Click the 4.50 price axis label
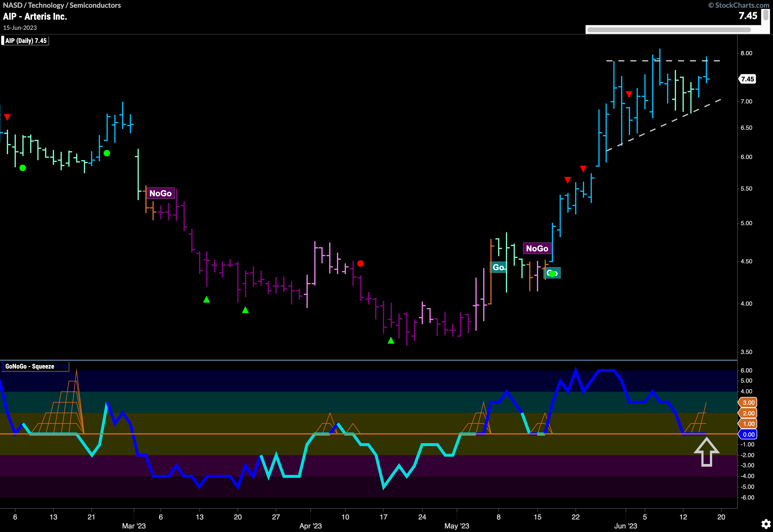 click(746, 261)
